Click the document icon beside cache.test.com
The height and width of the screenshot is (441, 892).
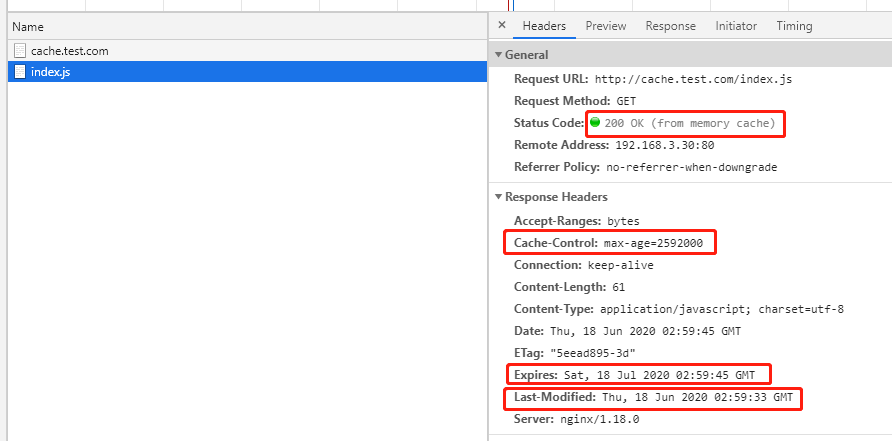click(x=20, y=51)
